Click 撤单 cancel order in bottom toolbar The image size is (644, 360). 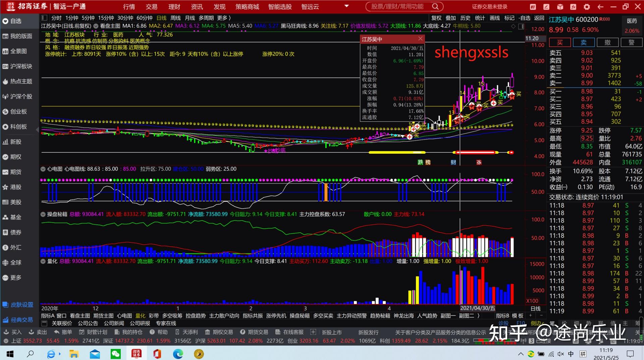(63, 332)
